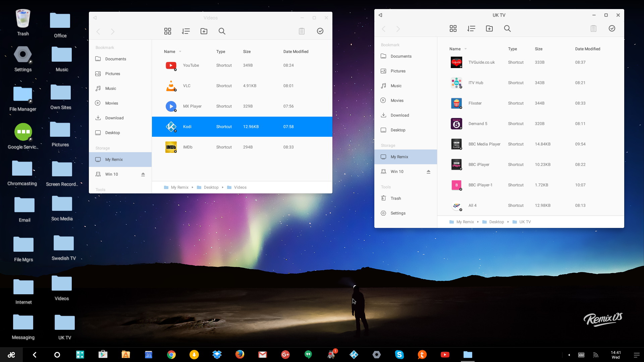This screenshot has width=644, height=362.
Task: Select the VLC shortcut row
Action: tap(242, 86)
